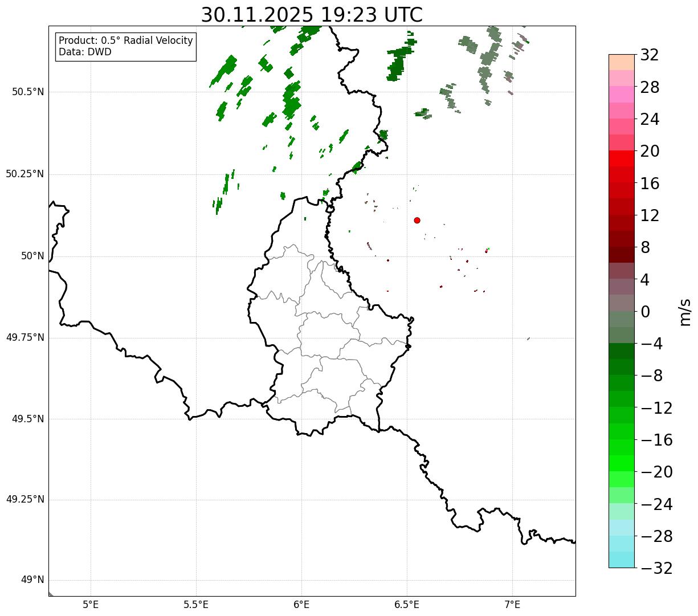The height and width of the screenshot is (616, 698).
Task: Click the colorbar label 4
Action: 645,280
